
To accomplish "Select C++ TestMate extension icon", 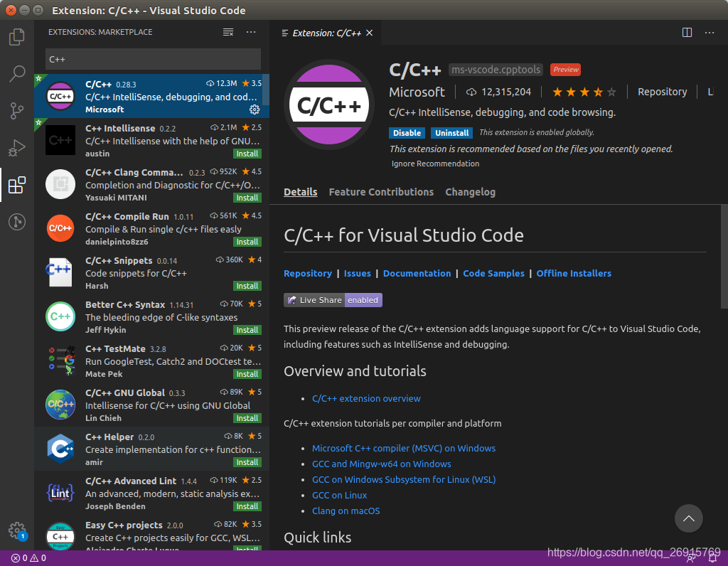I will pyautogui.click(x=60, y=361).
